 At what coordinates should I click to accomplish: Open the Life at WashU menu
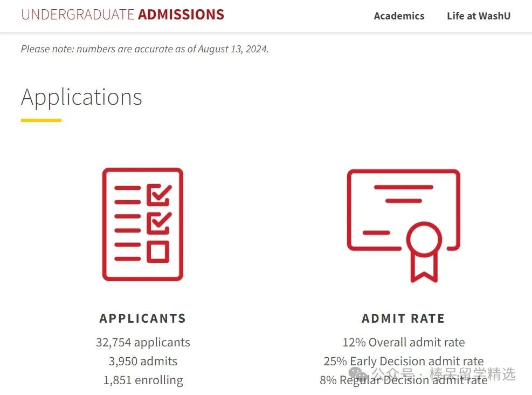click(x=479, y=16)
